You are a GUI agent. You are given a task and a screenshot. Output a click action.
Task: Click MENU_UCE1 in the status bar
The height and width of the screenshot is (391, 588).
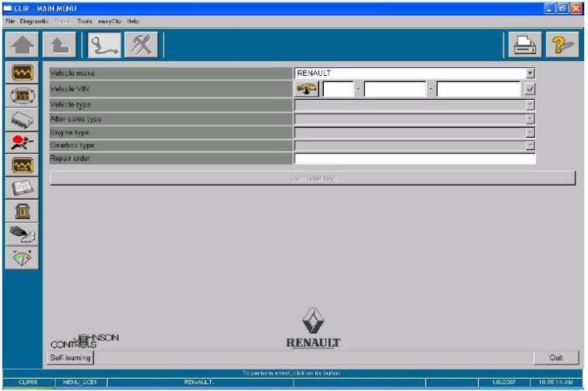pos(80,382)
